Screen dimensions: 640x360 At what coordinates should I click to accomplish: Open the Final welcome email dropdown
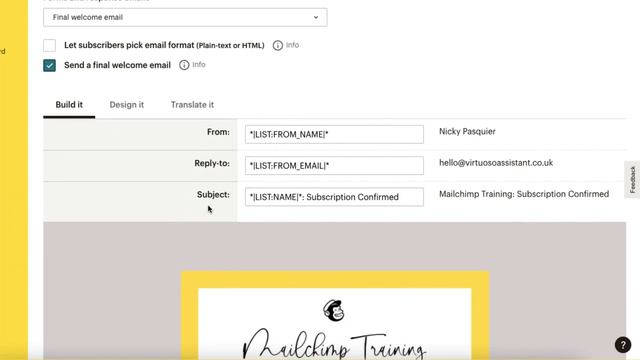click(185, 18)
